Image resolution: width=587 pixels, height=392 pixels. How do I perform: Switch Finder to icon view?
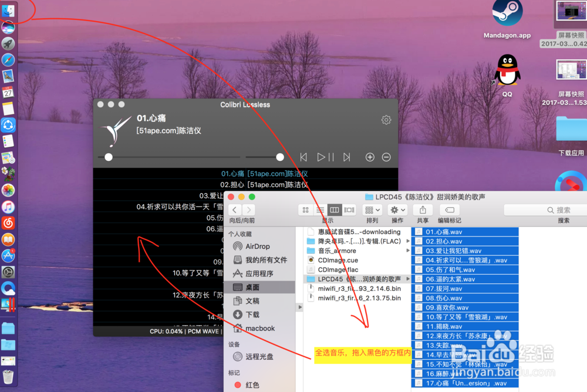tap(305, 209)
